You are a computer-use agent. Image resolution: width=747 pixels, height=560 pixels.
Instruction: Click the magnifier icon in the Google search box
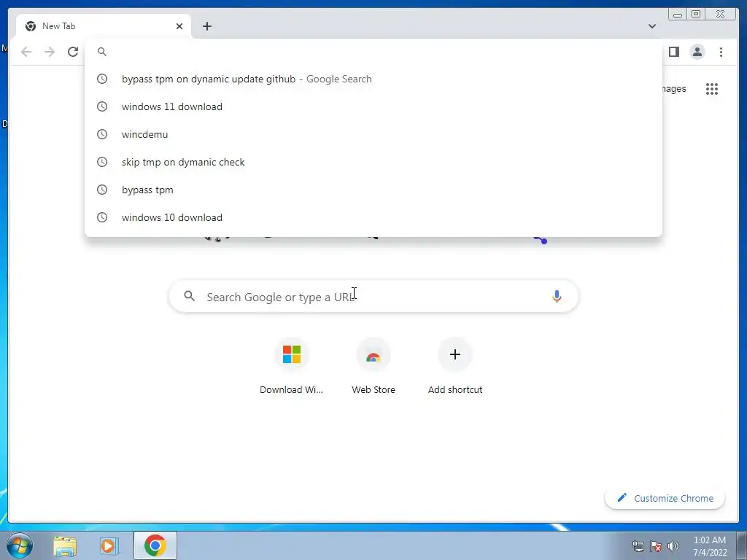click(x=189, y=296)
